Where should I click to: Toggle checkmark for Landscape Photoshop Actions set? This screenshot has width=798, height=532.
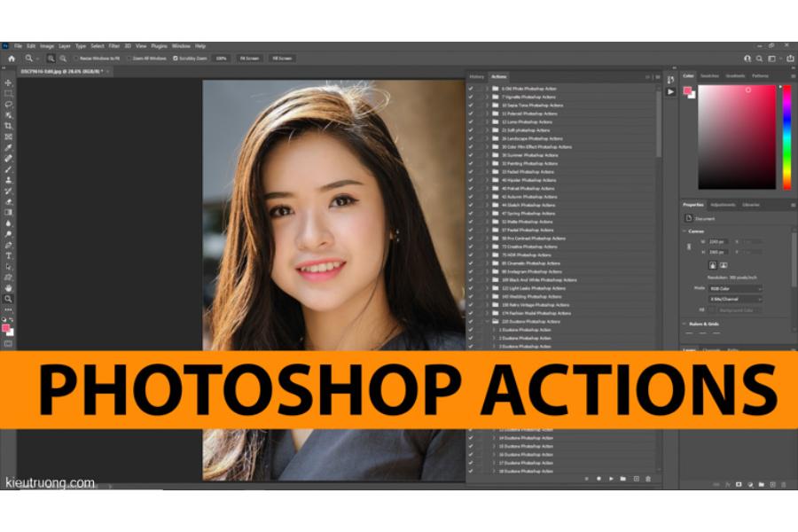[471, 138]
